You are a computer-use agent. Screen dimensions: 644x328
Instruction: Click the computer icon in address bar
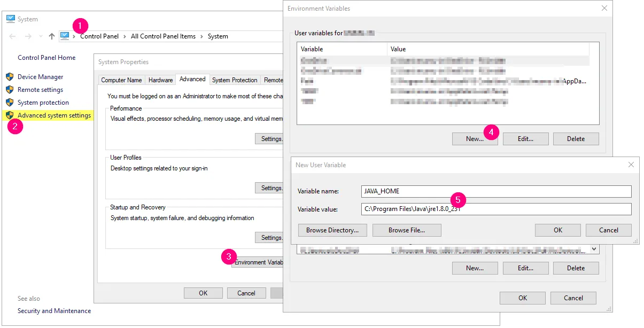[x=65, y=36]
